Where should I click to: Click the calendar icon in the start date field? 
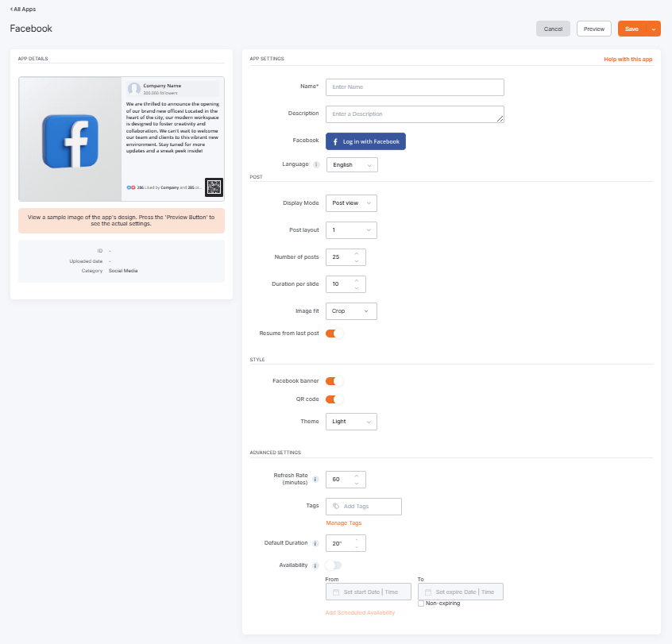pos(336,592)
